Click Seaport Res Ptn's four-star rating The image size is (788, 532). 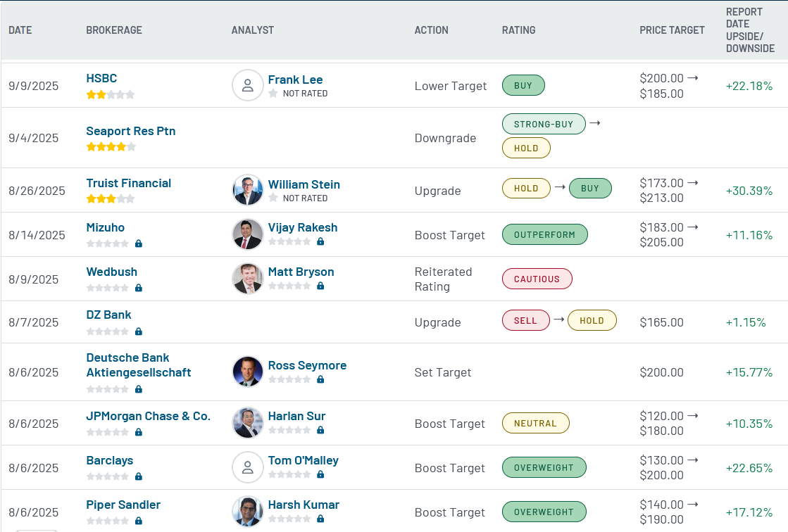[x=111, y=146]
